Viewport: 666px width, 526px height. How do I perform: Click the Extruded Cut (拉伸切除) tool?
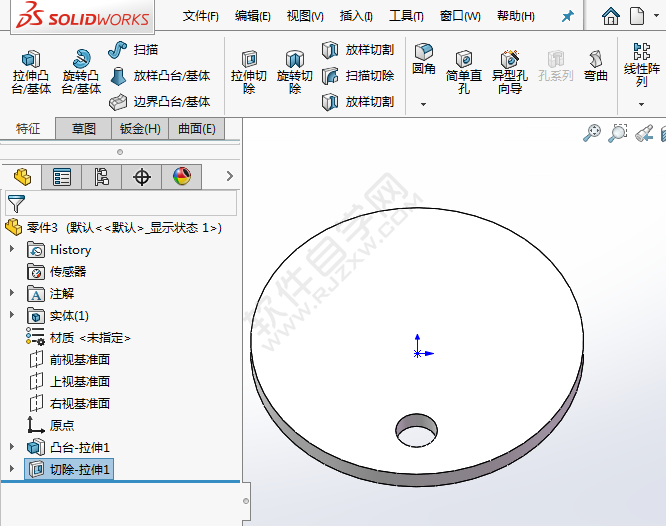[x=248, y=72]
